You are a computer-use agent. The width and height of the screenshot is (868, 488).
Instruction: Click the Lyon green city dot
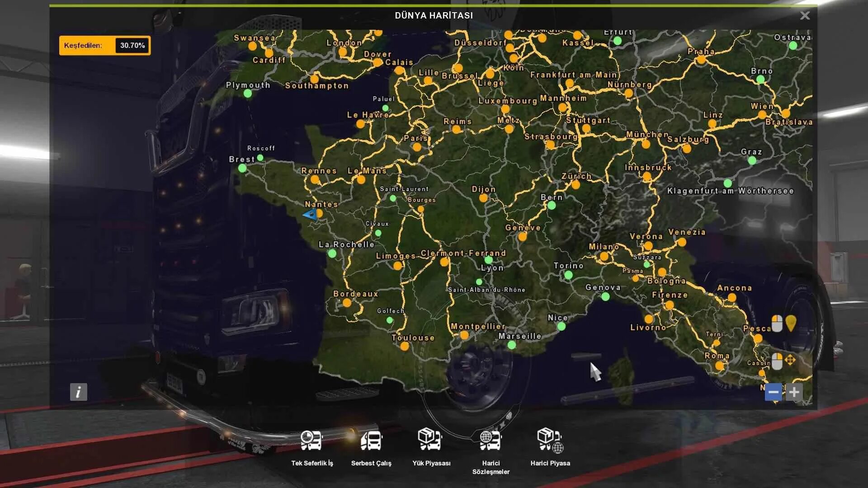[x=488, y=260]
